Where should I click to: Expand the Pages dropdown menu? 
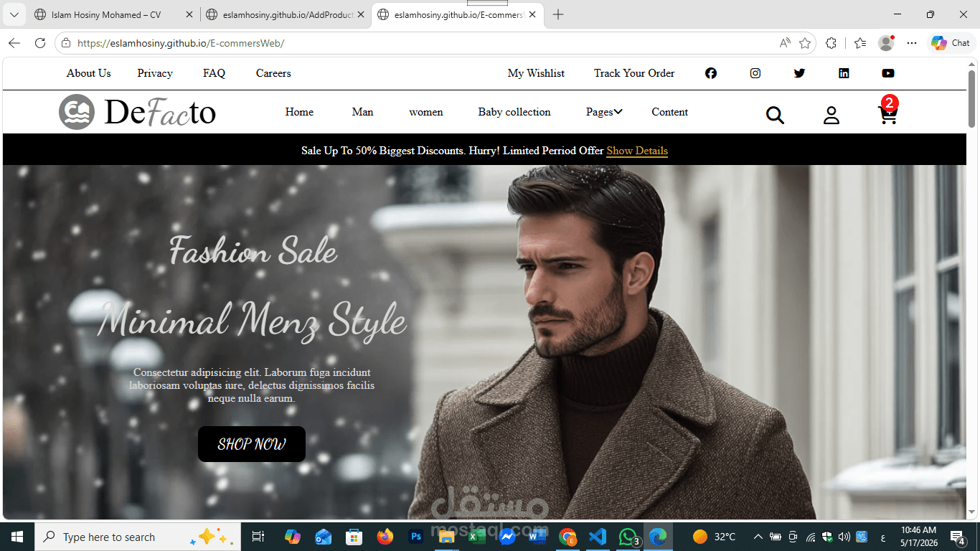click(604, 112)
